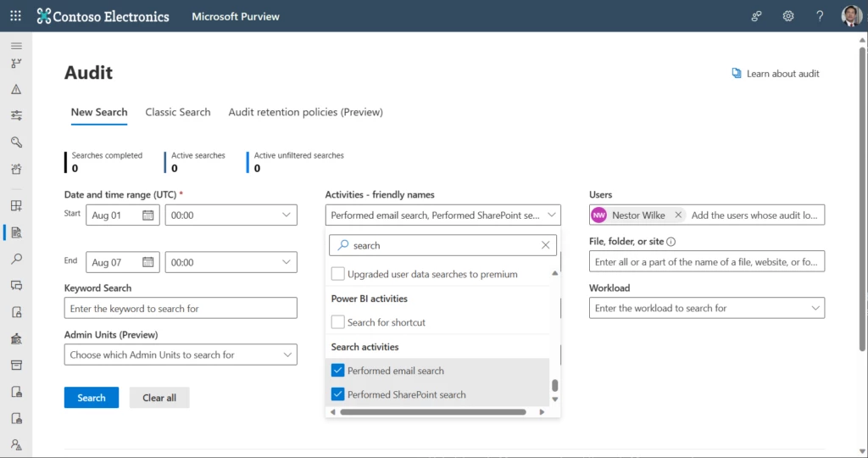The width and height of the screenshot is (868, 458).
Task: Open the eDiscovery building icon in sidebar
Action: click(x=16, y=339)
